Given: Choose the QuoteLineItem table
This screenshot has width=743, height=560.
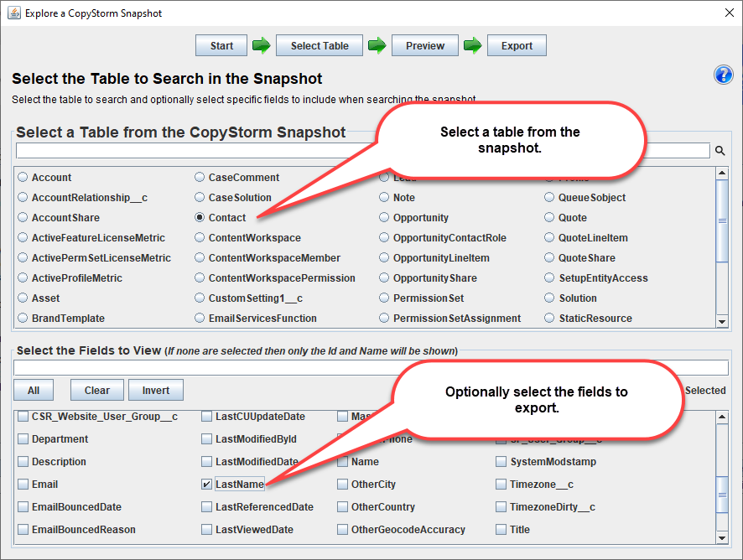Looking at the screenshot, I should [x=549, y=237].
